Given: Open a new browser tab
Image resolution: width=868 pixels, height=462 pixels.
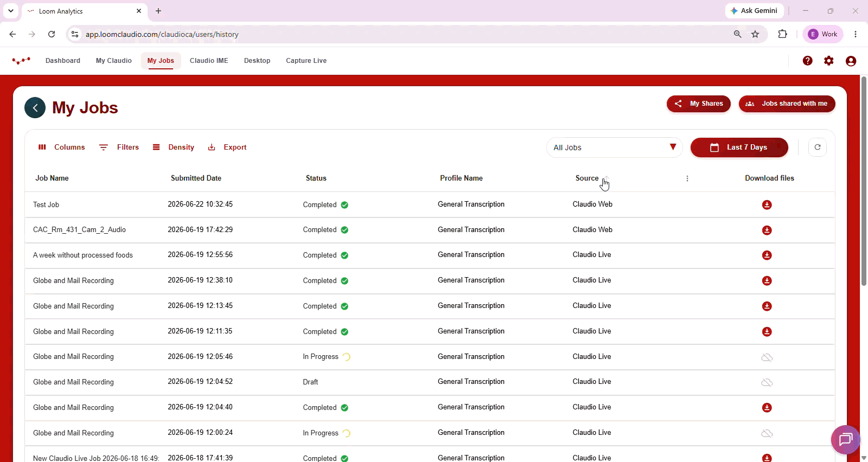Looking at the screenshot, I should click(x=158, y=11).
